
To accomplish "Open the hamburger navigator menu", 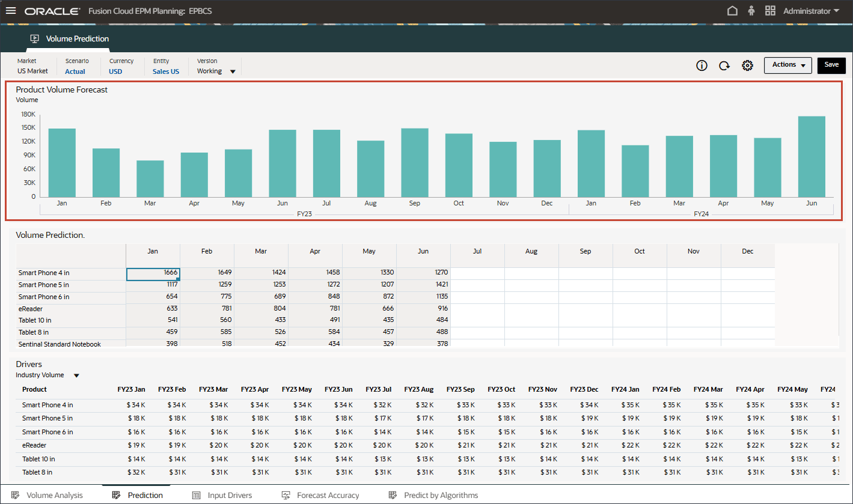I will pyautogui.click(x=11, y=11).
